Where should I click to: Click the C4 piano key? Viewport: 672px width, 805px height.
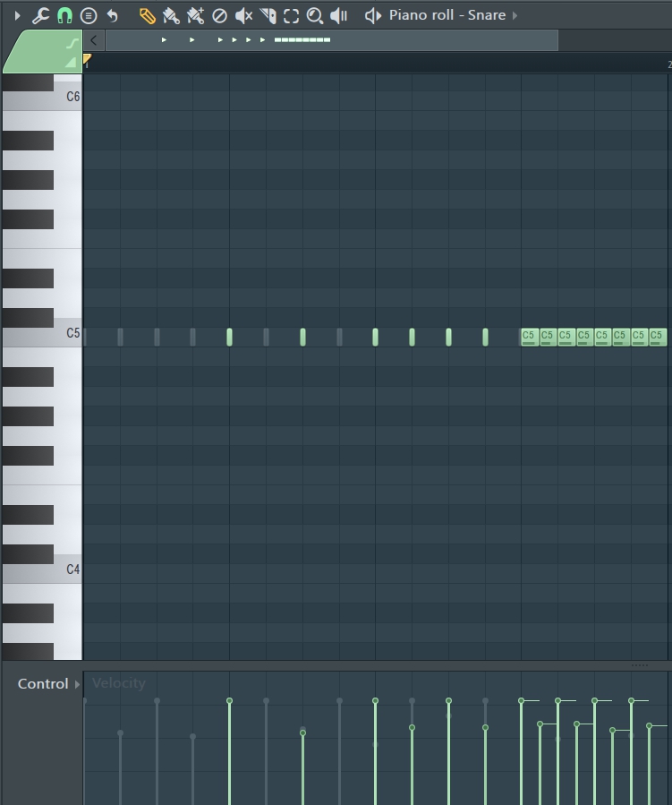pyautogui.click(x=42, y=569)
